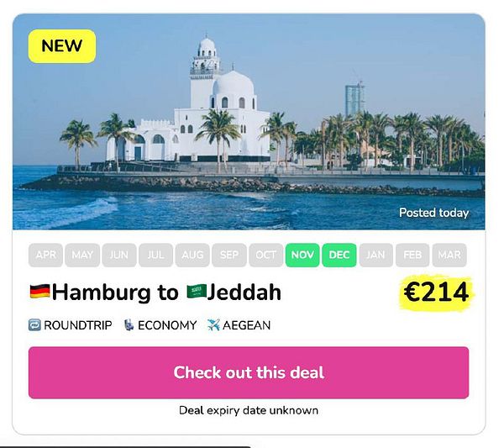This screenshot has width=504, height=448.
Task: Pick the JUL month chip
Action: coord(156,255)
